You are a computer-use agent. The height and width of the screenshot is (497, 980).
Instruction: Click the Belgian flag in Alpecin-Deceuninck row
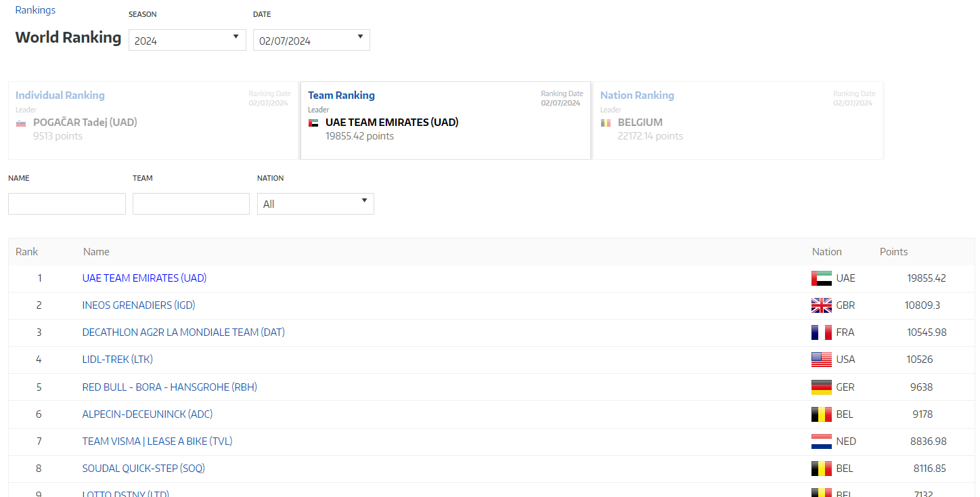[x=822, y=414]
